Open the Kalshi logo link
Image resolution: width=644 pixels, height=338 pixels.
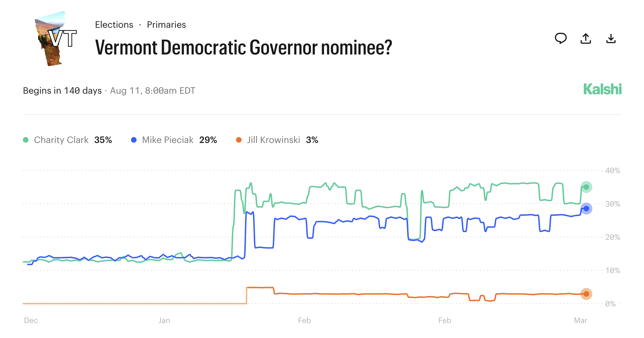[x=602, y=89]
